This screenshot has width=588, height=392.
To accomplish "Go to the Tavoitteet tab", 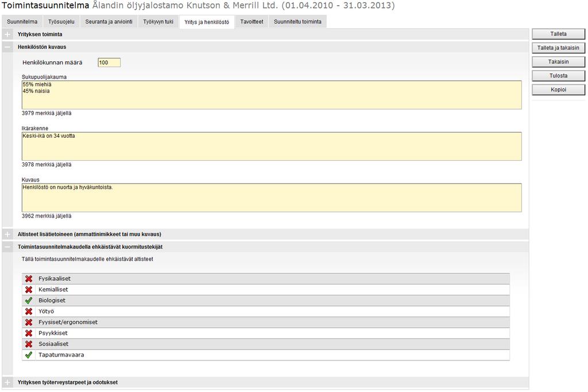I will coord(252,22).
